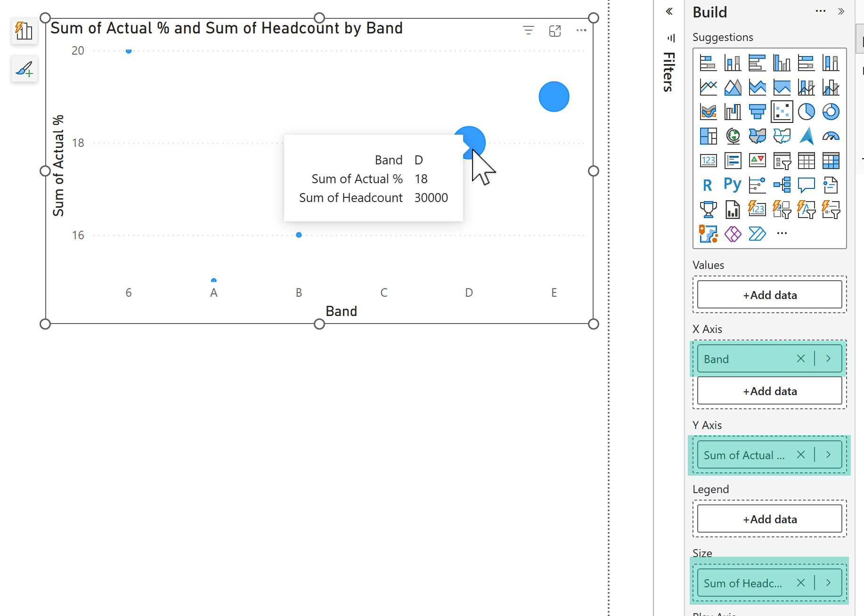The height and width of the screenshot is (616, 864).
Task: Remove Band from X Axis
Action: click(801, 359)
